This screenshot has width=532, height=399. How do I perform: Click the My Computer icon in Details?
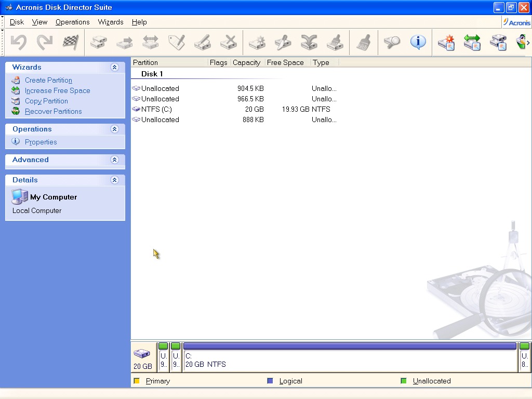click(20, 196)
